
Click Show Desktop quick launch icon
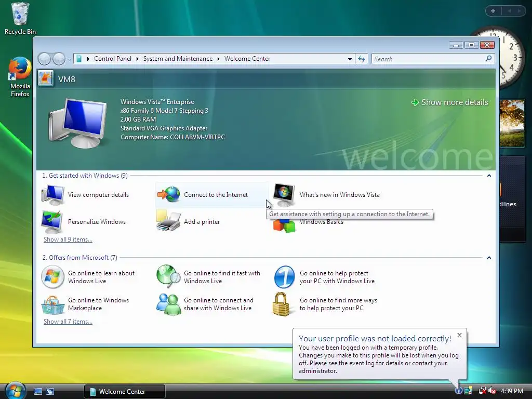point(38,392)
